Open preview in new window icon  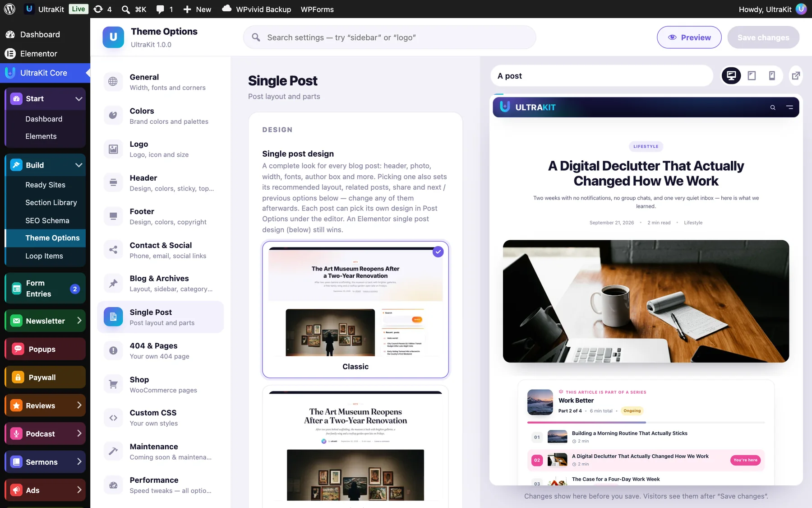click(x=796, y=76)
